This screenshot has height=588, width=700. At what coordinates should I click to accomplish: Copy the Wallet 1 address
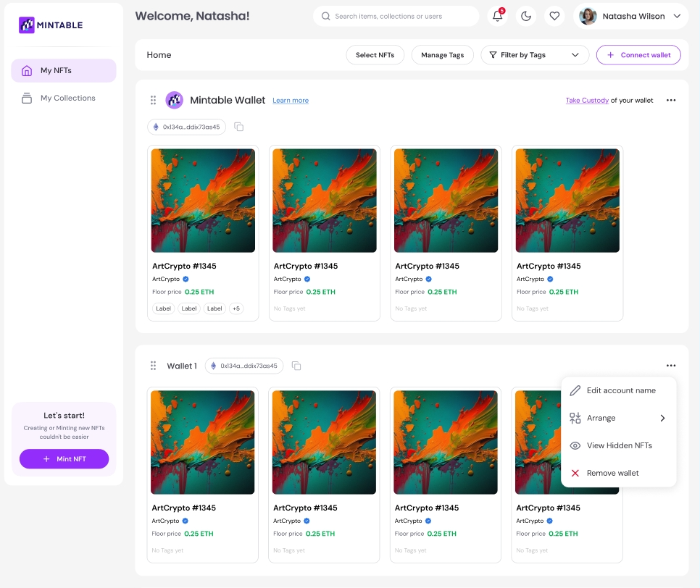point(296,366)
